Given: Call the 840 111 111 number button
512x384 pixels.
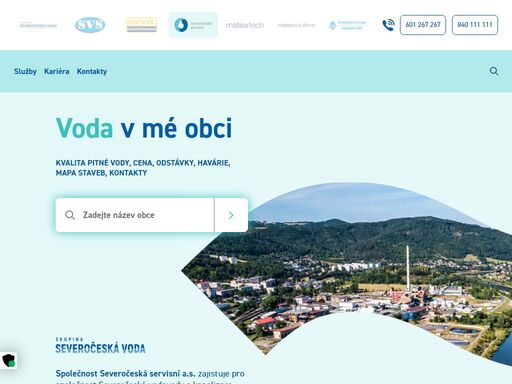Looking at the screenshot, I should tap(475, 25).
